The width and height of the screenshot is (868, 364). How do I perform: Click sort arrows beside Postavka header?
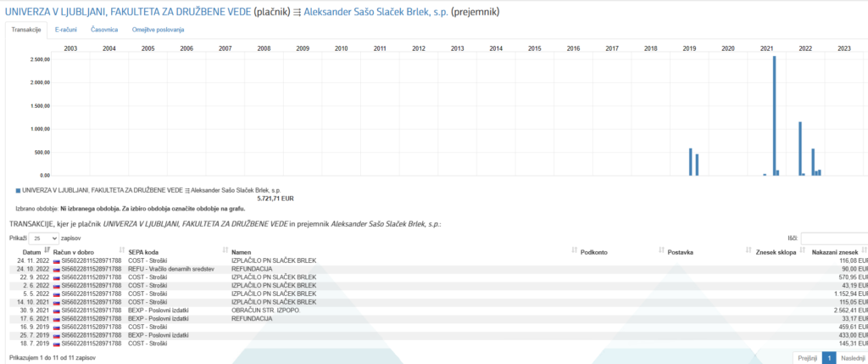pos(749,250)
